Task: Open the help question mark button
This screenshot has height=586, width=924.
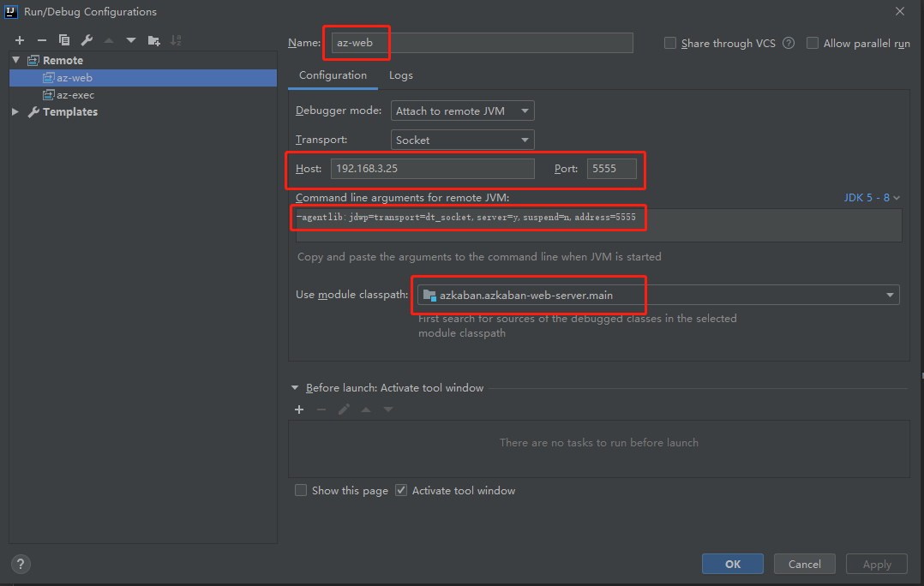Action: [x=21, y=565]
